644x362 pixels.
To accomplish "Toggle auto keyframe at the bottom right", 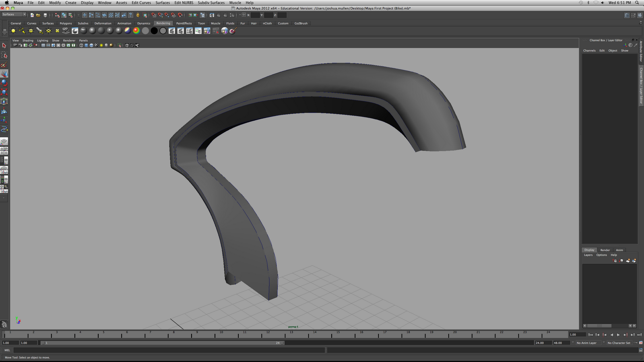I will click(x=636, y=343).
